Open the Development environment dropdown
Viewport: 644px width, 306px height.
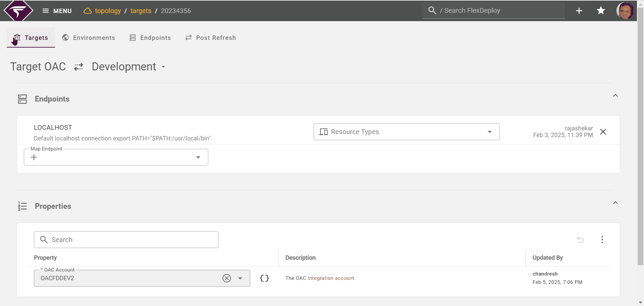(x=129, y=67)
